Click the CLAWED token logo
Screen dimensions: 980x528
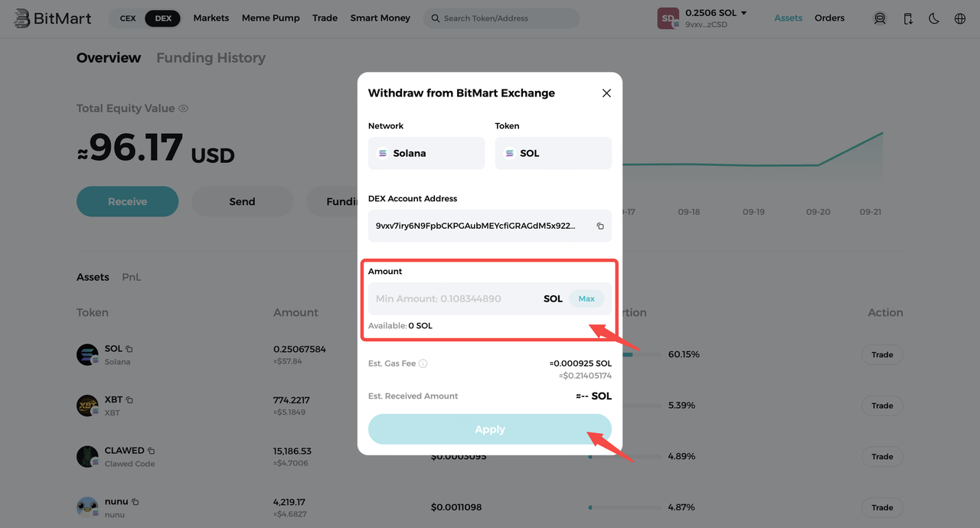(x=87, y=456)
